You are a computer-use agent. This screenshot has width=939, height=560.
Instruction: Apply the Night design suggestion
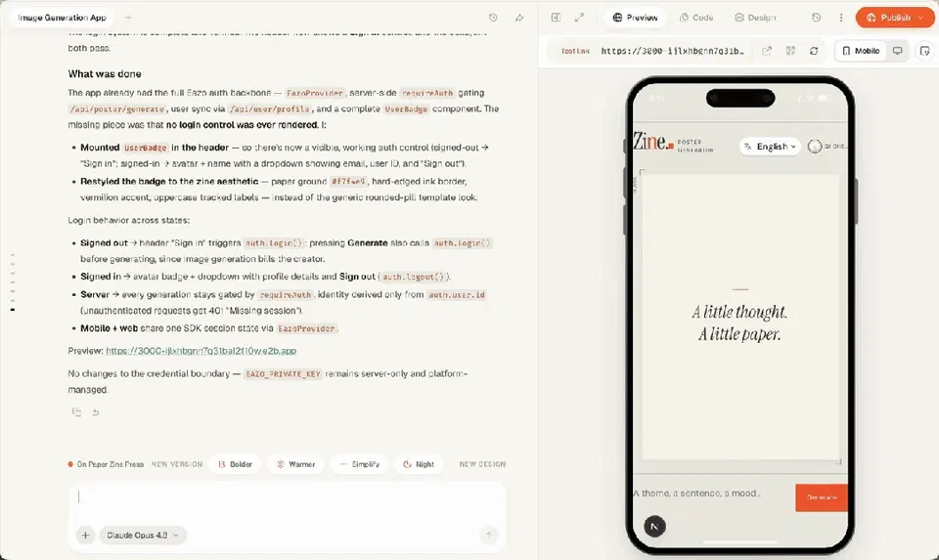(419, 464)
